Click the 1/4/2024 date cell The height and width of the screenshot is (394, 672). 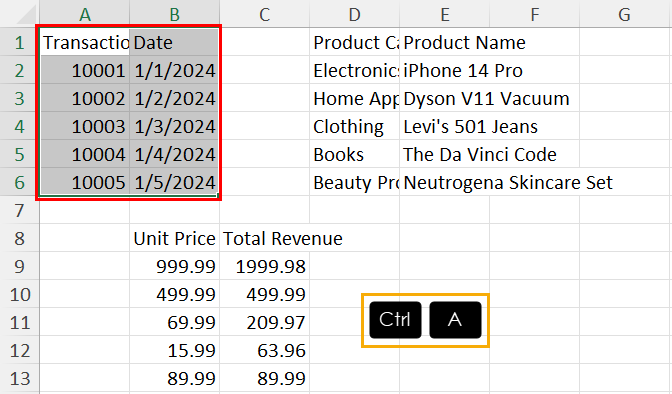tap(174, 154)
